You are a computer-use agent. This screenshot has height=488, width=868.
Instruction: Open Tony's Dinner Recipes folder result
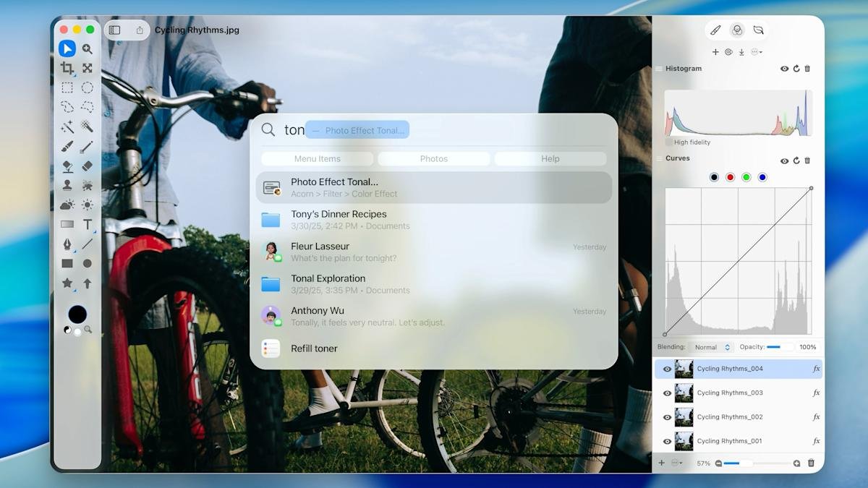click(x=433, y=220)
